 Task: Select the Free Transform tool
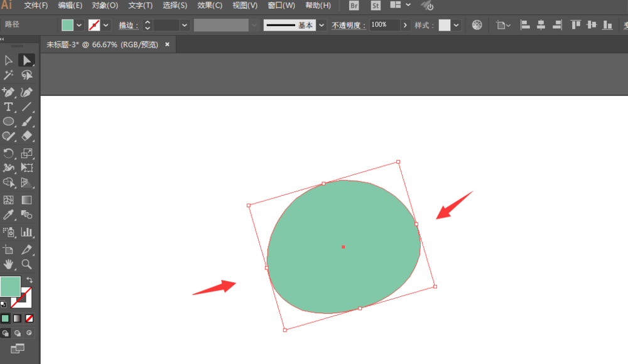[x=26, y=168]
